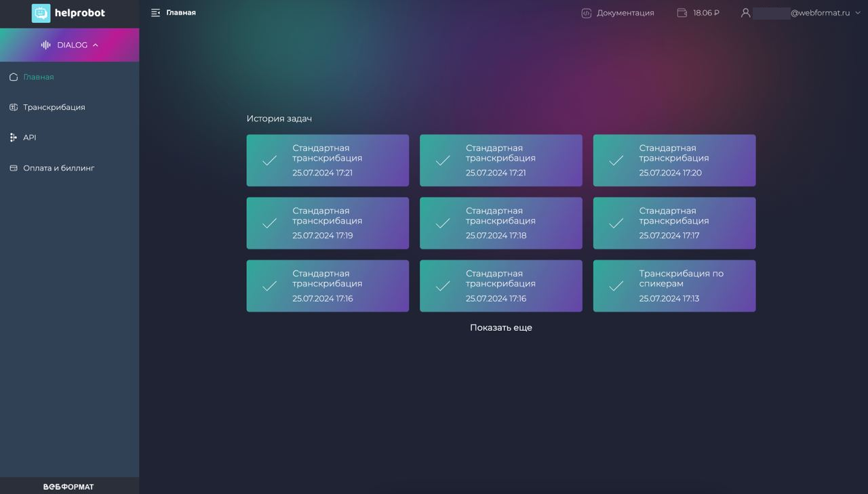Click the API sidebar icon
This screenshot has width=868, height=494.
click(14, 138)
